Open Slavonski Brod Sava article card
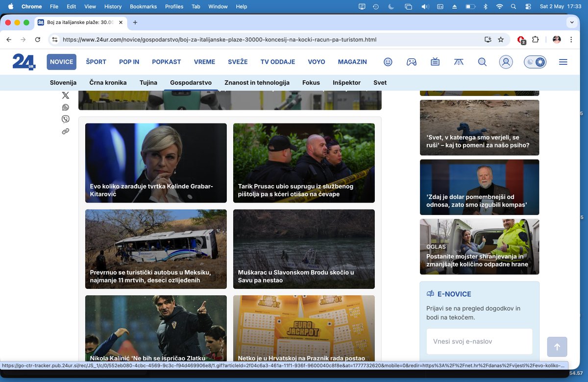588x382 pixels. [x=304, y=249]
